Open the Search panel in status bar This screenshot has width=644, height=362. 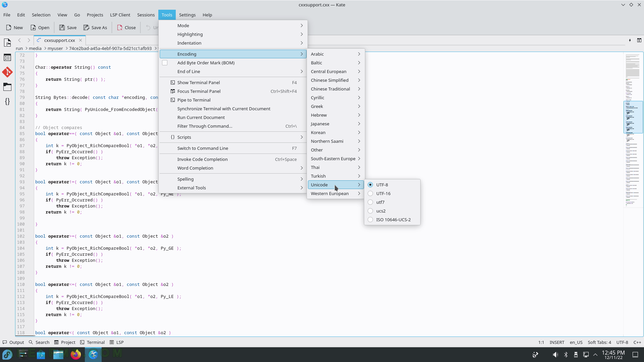tap(39, 342)
